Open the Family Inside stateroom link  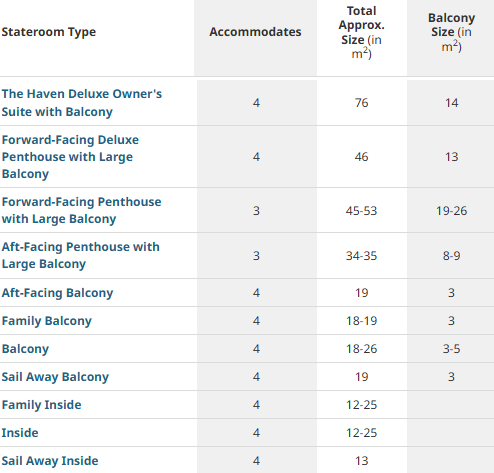pos(42,405)
